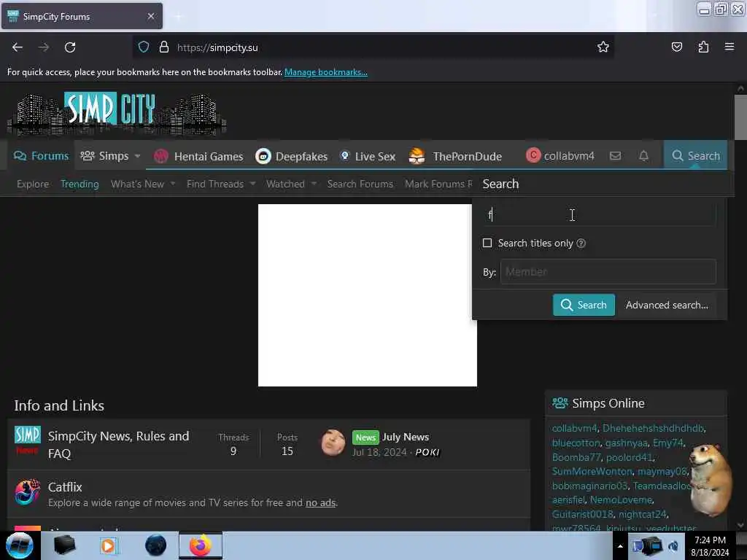Screen dimensions: 747x560
Task: Open the Explore sub-nav link
Action: point(33,184)
